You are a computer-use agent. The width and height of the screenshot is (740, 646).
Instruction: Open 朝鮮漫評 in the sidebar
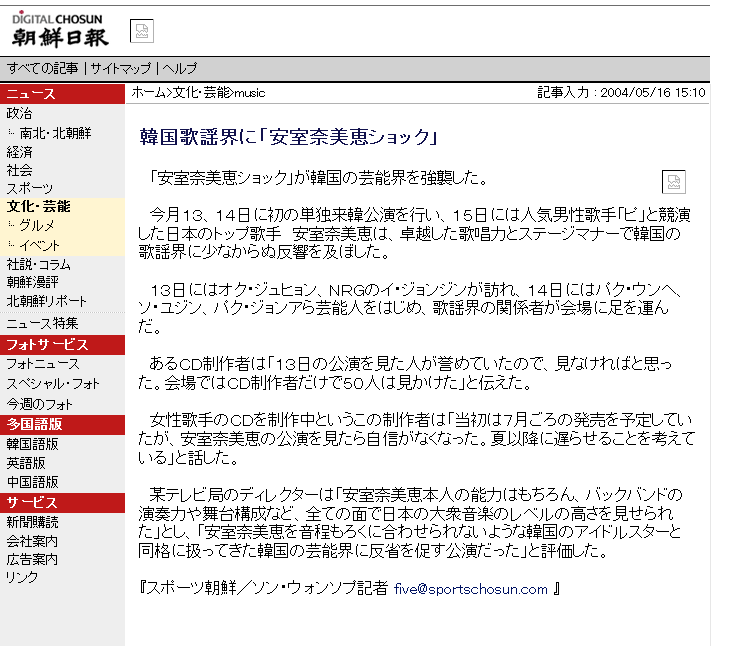point(33,282)
